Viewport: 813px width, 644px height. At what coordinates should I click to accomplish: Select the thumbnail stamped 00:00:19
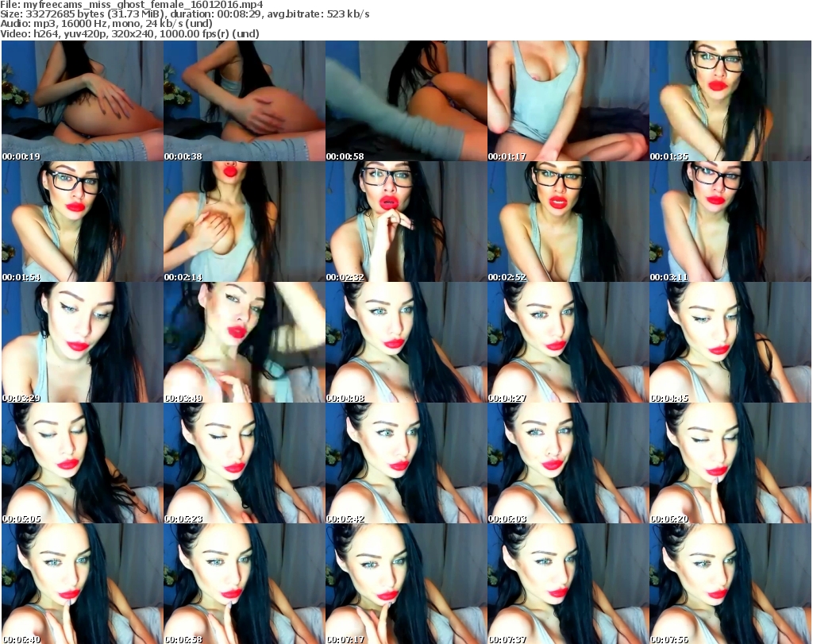pos(83,101)
